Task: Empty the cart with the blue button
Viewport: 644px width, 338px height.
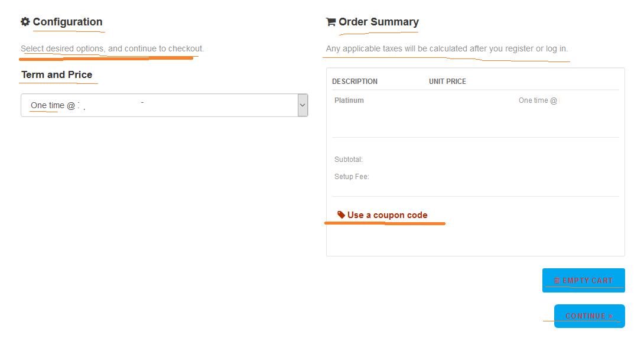Action: click(x=584, y=281)
